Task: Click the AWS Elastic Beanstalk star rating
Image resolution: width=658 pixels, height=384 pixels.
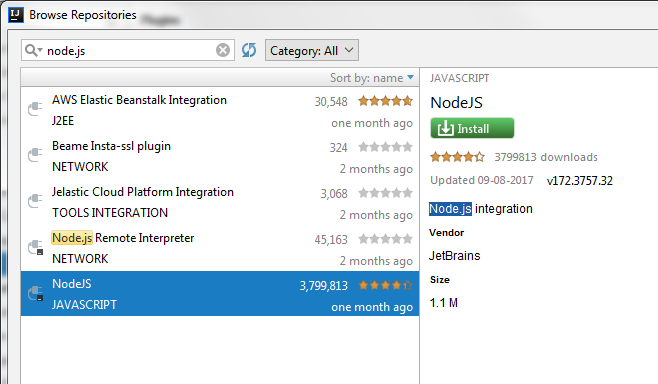Action: (385, 101)
